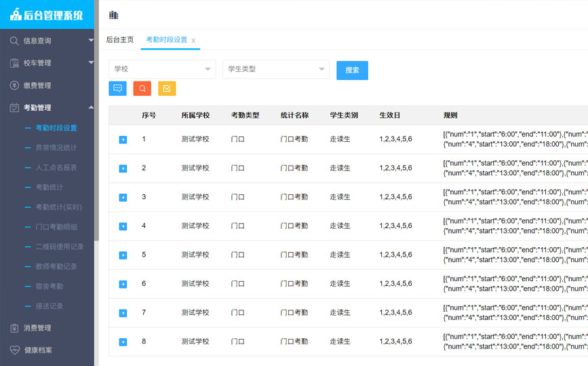Viewport: 588px width, 366px height.
Task: Expand row 1 with the plus icon
Action: 123,140
